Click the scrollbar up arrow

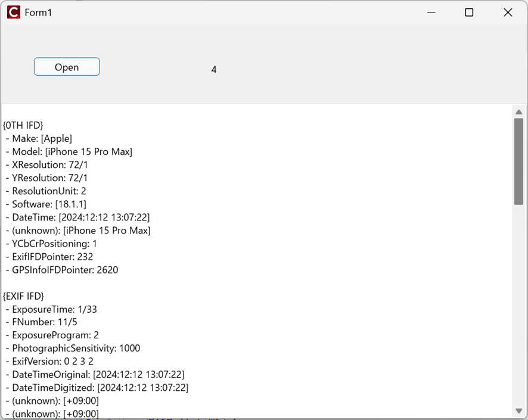(518, 112)
